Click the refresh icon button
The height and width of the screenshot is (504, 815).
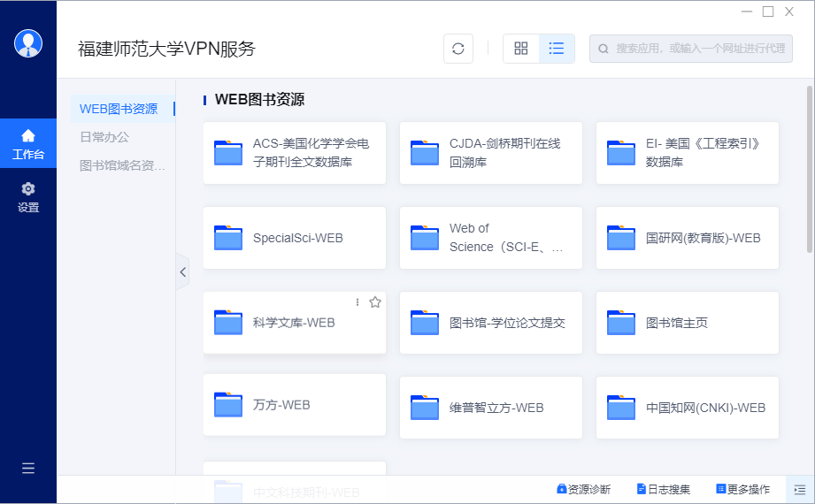click(x=457, y=49)
